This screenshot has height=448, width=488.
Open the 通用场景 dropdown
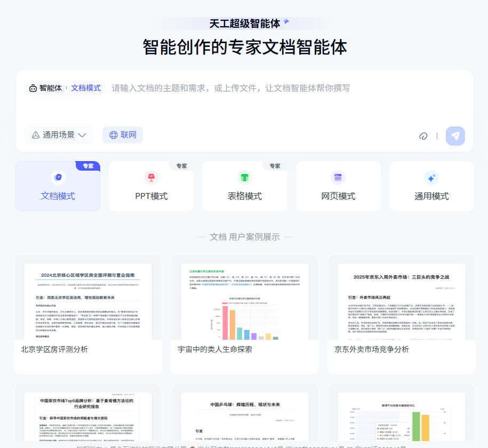click(59, 135)
